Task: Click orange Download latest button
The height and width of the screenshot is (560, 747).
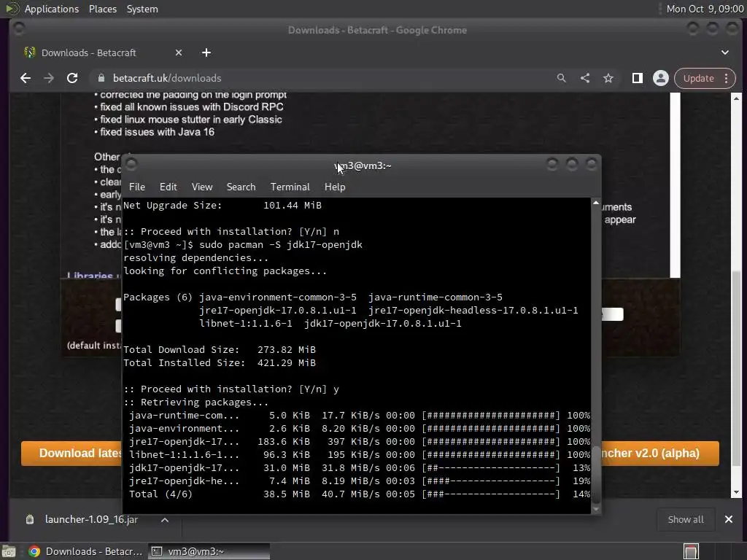Action: point(71,454)
